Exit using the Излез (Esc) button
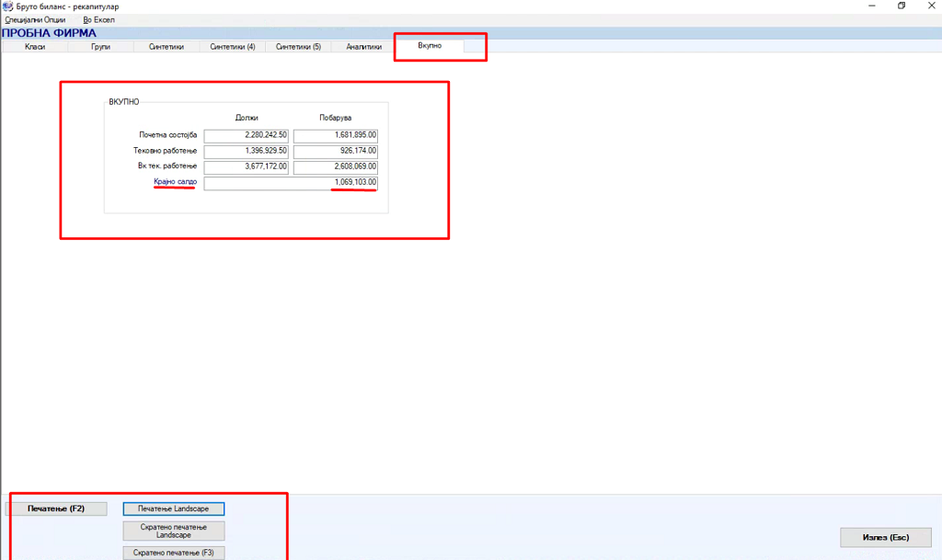Screen dimensions: 942x560 tap(886, 537)
